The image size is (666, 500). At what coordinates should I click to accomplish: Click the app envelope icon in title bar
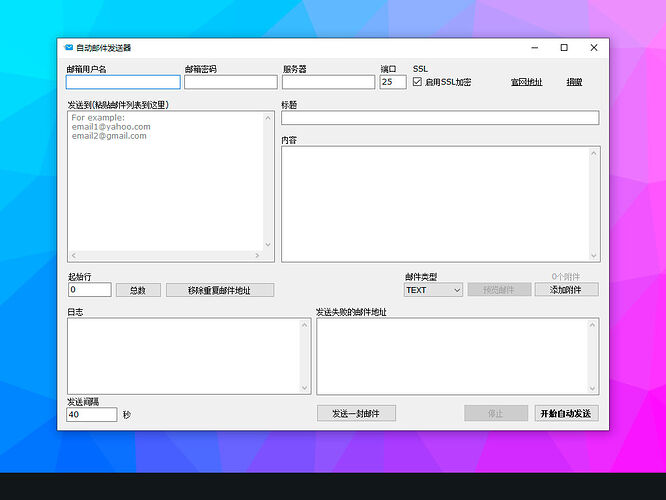click(x=68, y=47)
